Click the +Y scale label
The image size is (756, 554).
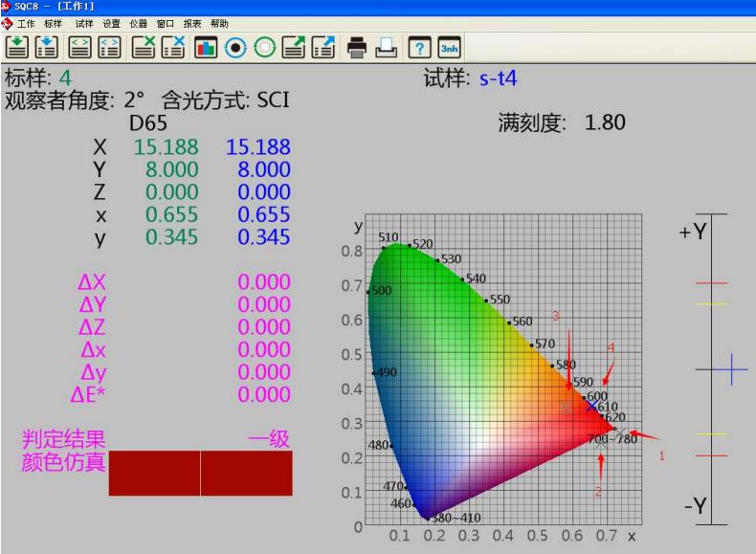tap(693, 232)
